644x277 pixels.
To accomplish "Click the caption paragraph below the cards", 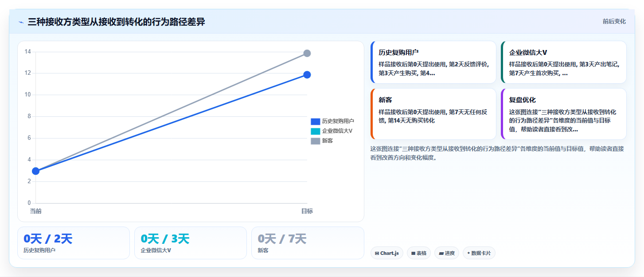I will point(497,153).
